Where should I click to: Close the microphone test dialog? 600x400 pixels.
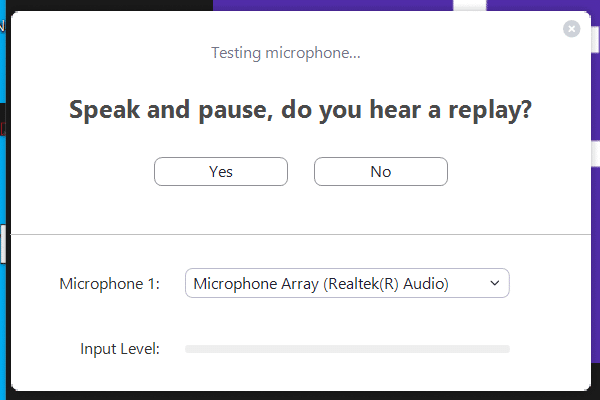click(x=572, y=29)
